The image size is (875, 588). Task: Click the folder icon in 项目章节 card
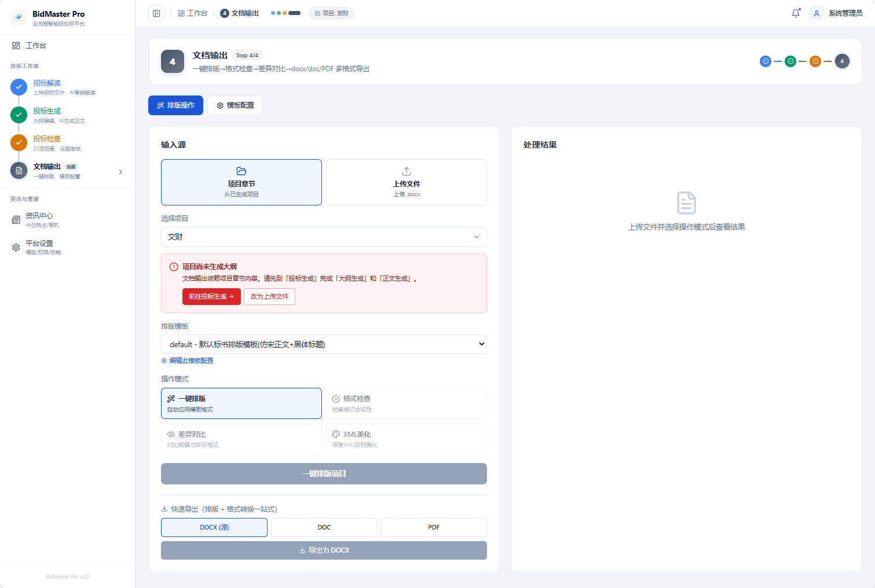pos(241,171)
